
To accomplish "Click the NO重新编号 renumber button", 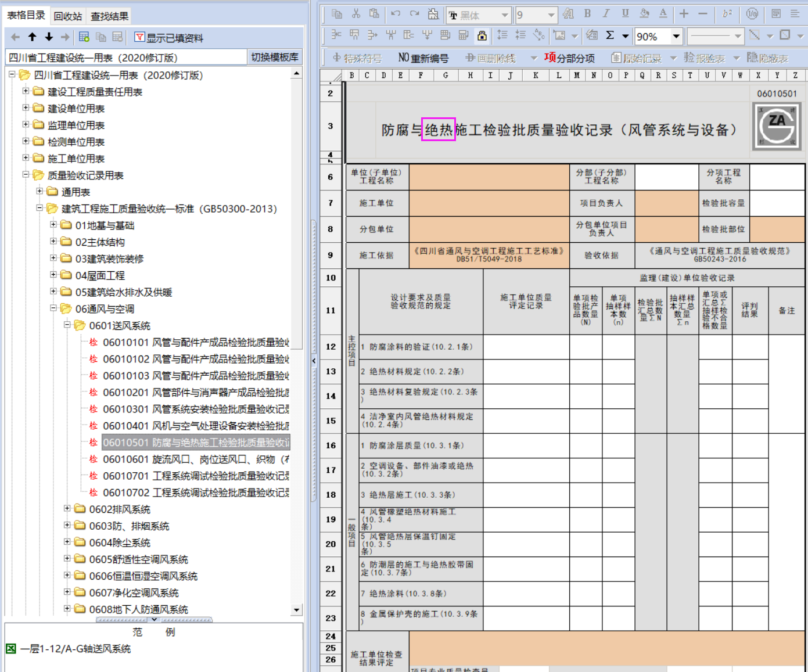I will coord(423,58).
